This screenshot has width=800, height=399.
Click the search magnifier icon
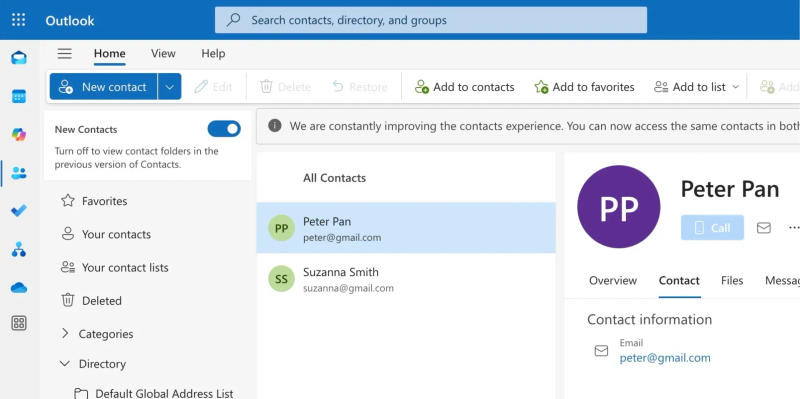[x=233, y=20]
